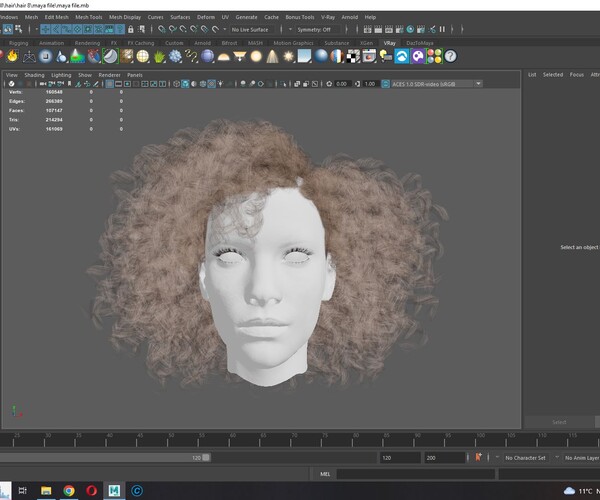Click the range slider handle labeled 120
The height and width of the screenshot is (500, 600).
pos(206,458)
